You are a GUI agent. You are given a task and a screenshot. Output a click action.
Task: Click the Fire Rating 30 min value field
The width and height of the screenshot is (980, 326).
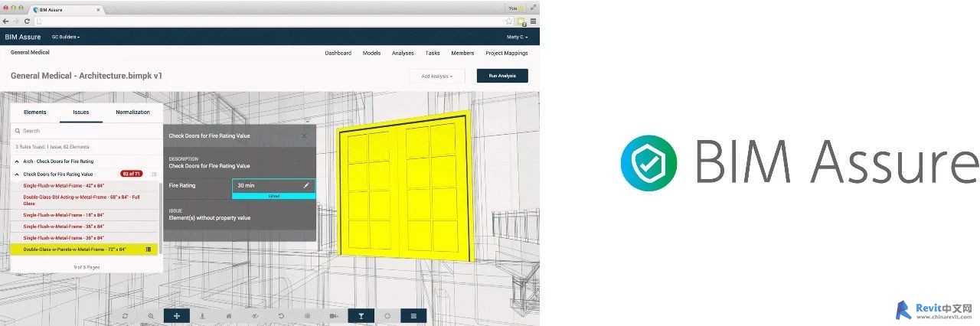[273, 185]
